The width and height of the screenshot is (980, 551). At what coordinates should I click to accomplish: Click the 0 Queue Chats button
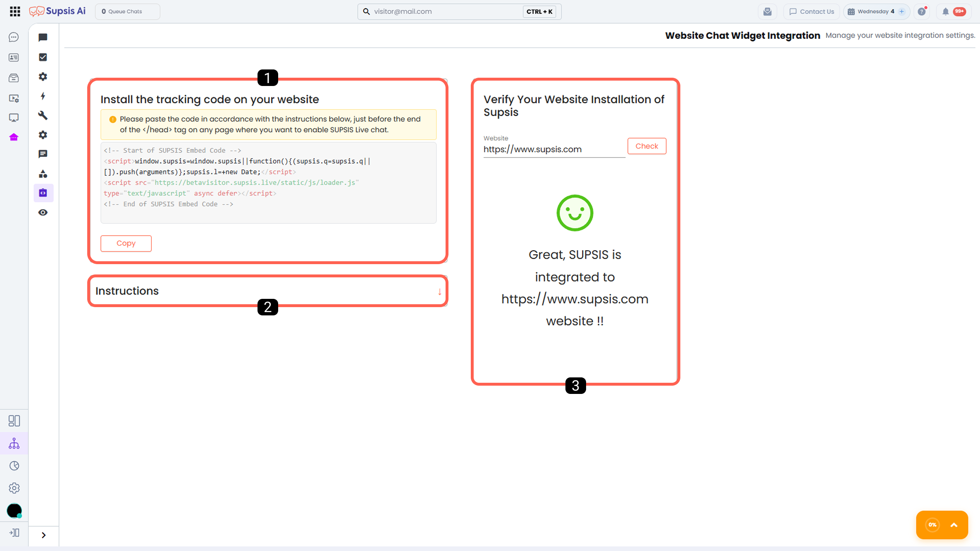[127, 12]
